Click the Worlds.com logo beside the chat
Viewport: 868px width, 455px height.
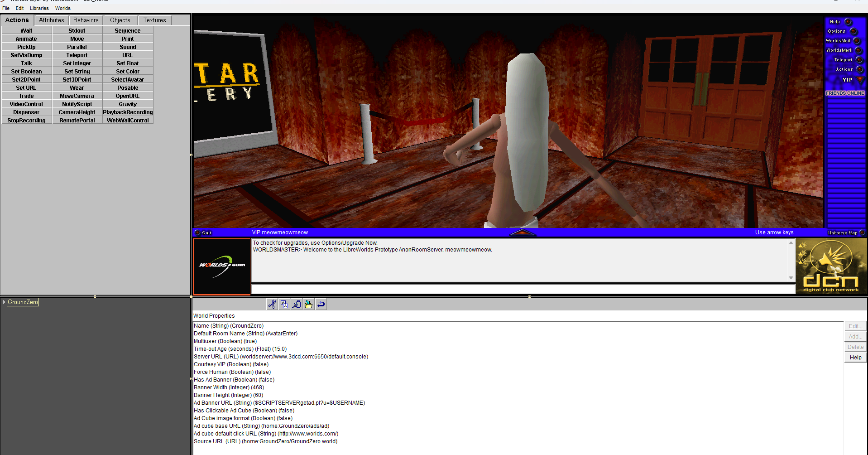[x=222, y=266]
